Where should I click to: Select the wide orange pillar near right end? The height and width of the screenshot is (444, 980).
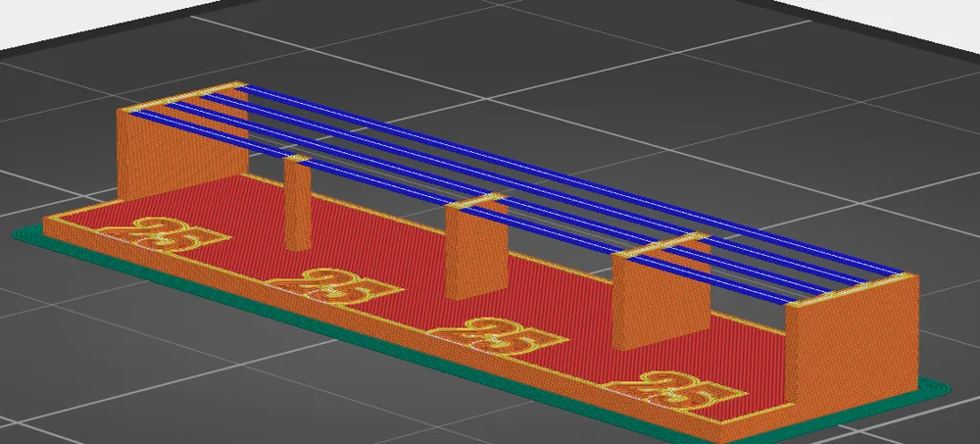click(661, 299)
